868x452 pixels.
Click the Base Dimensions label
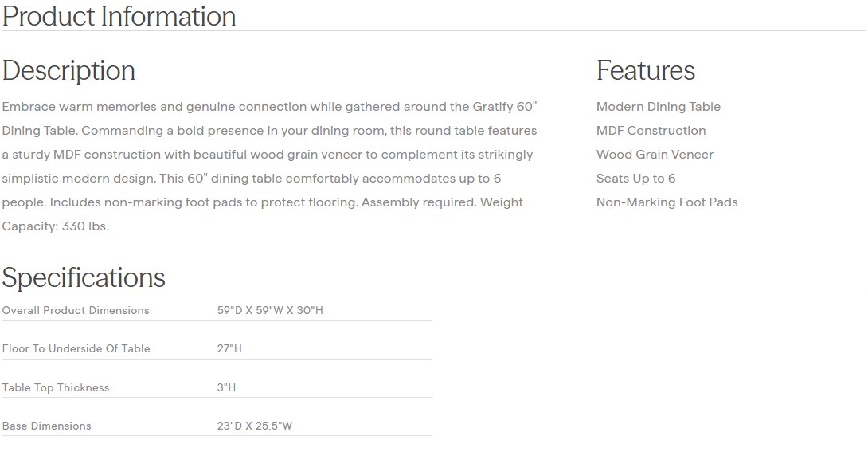click(x=47, y=426)
